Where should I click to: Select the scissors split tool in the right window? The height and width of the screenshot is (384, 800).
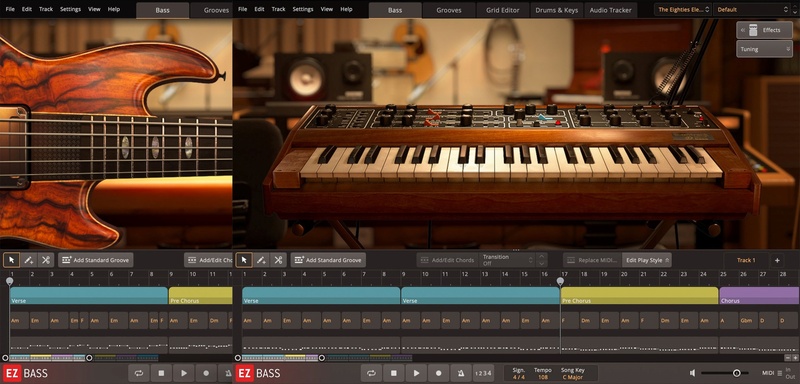[278, 260]
